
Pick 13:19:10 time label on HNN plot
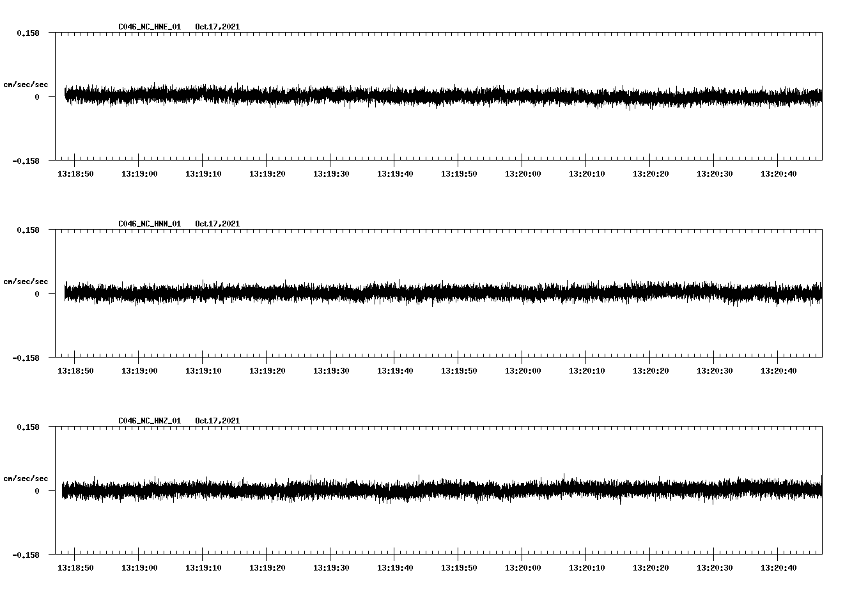[x=203, y=370]
